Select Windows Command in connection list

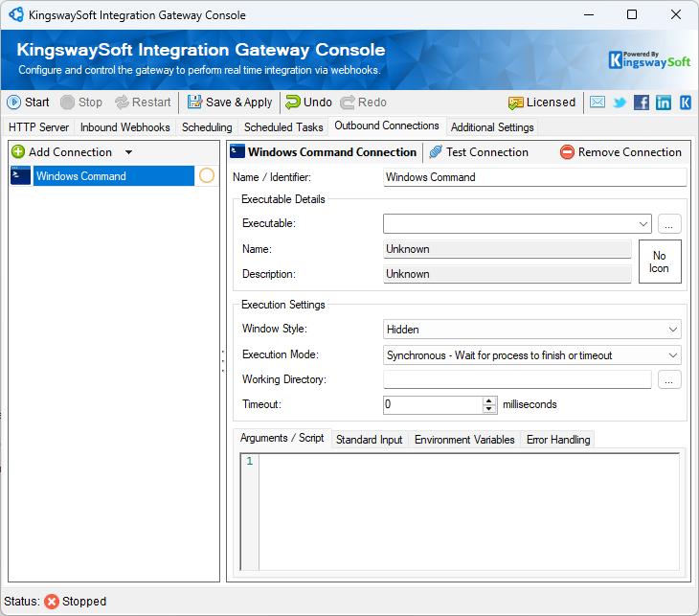(114, 176)
